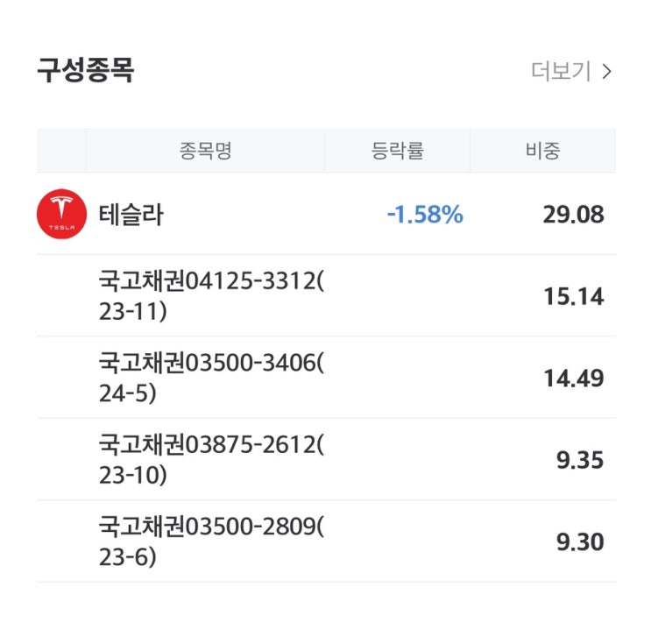Click the blank header cell left of 종목명
651x644 pixels.
tap(61, 150)
